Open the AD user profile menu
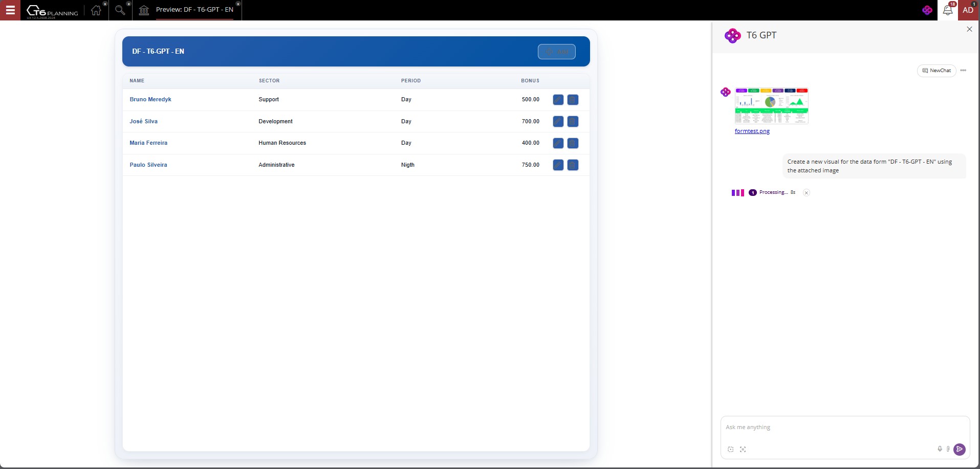 pyautogui.click(x=968, y=10)
